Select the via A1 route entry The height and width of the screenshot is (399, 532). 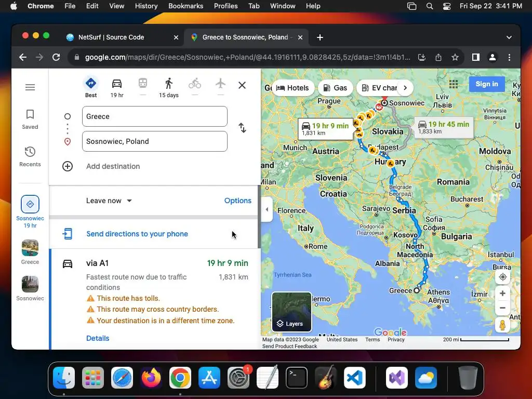pyautogui.click(x=155, y=299)
